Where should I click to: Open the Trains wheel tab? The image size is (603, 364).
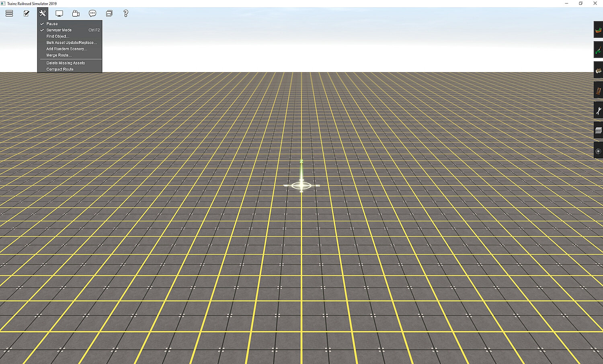[x=598, y=151]
